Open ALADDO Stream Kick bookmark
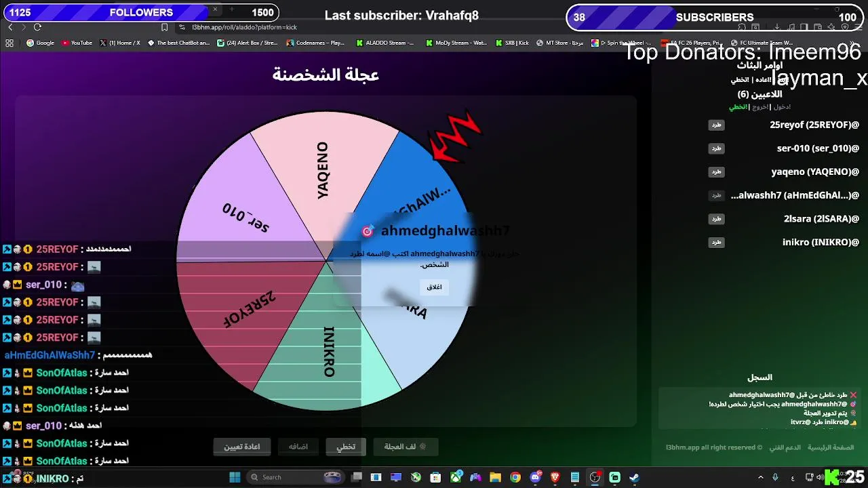 385,43
